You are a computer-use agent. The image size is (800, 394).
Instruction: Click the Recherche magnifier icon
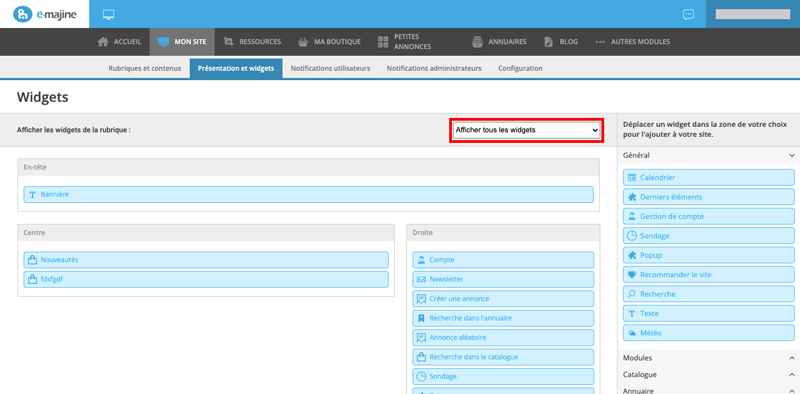[632, 294]
